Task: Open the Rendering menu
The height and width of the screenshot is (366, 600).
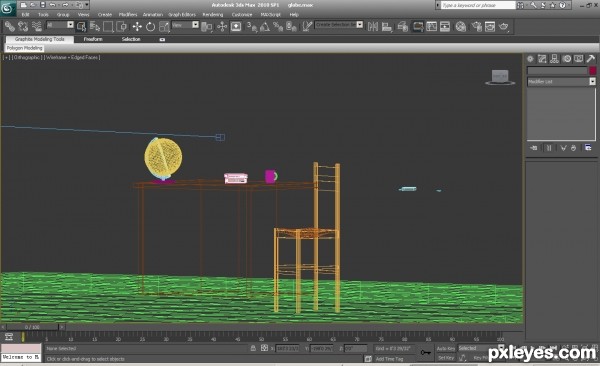Action: pos(213,15)
